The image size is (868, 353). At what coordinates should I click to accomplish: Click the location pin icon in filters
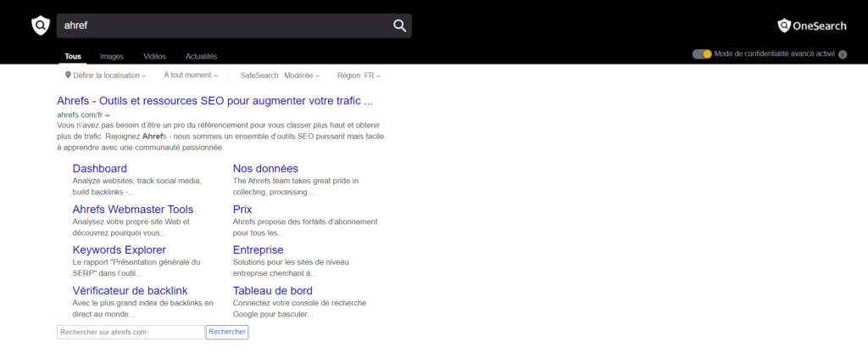point(68,76)
